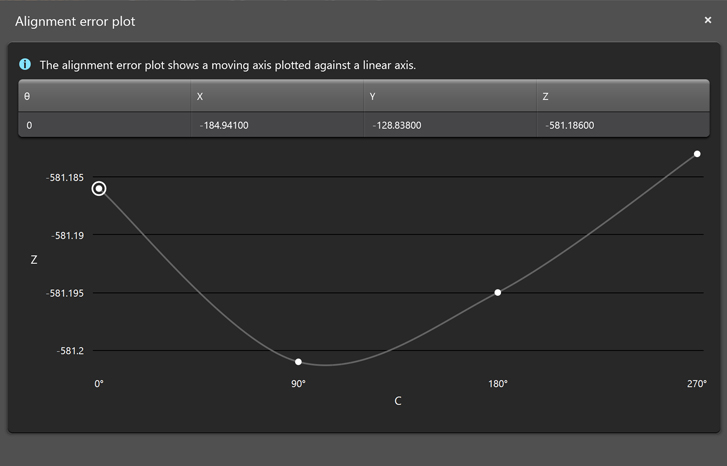Click the θ column header

pyautogui.click(x=104, y=96)
